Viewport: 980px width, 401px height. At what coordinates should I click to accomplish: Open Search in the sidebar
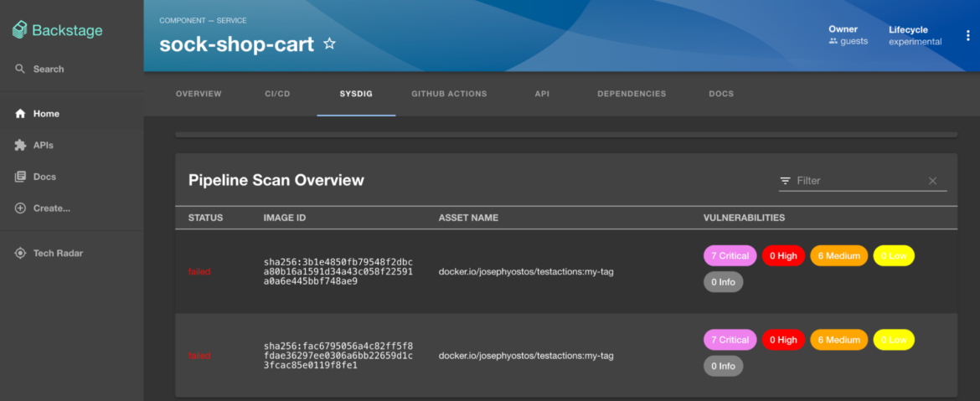click(49, 69)
